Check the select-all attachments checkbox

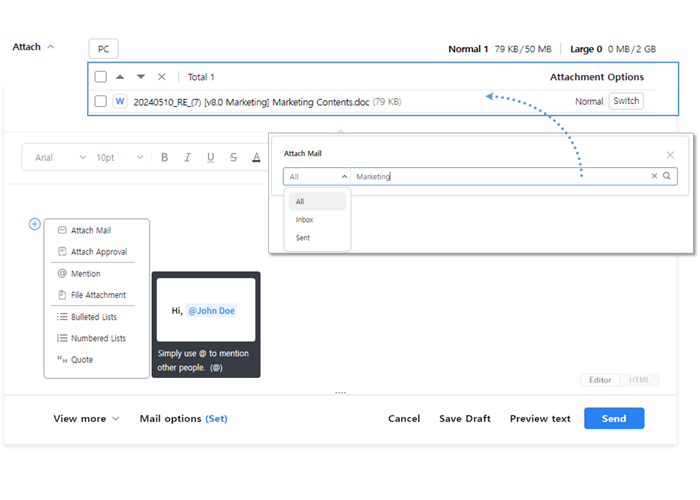tap(100, 77)
